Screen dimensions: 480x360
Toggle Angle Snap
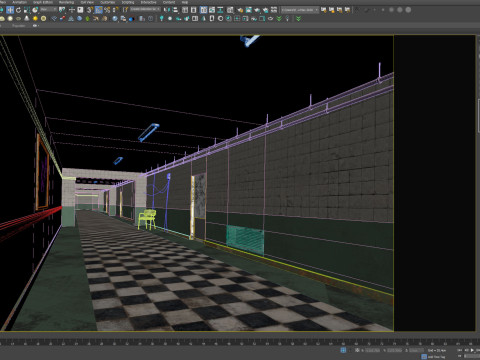coord(99,10)
